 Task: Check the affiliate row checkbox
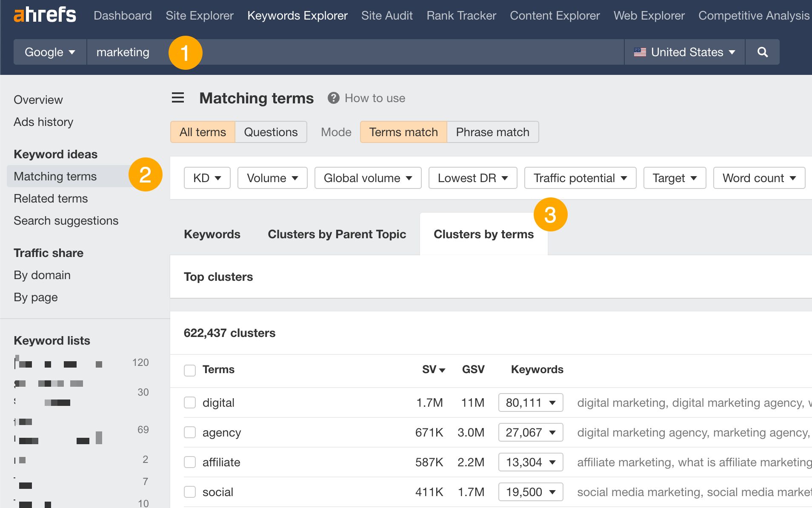190,462
